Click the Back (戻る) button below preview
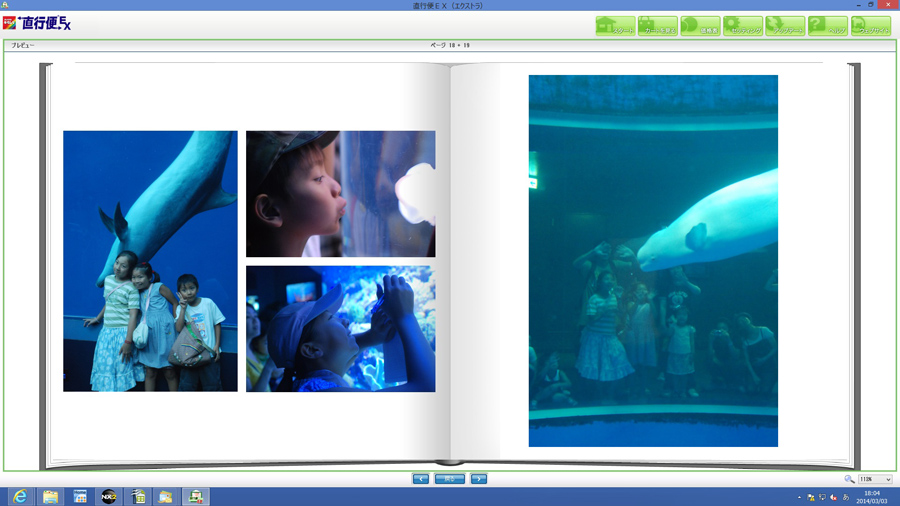 450,479
